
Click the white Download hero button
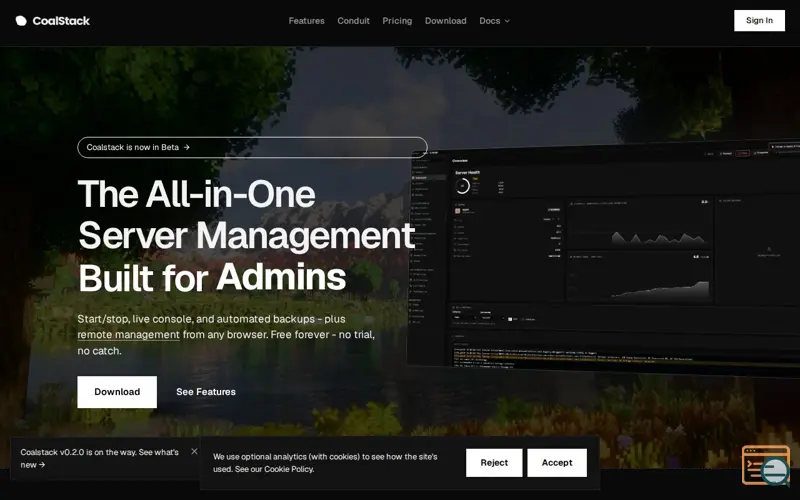point(117,392)
